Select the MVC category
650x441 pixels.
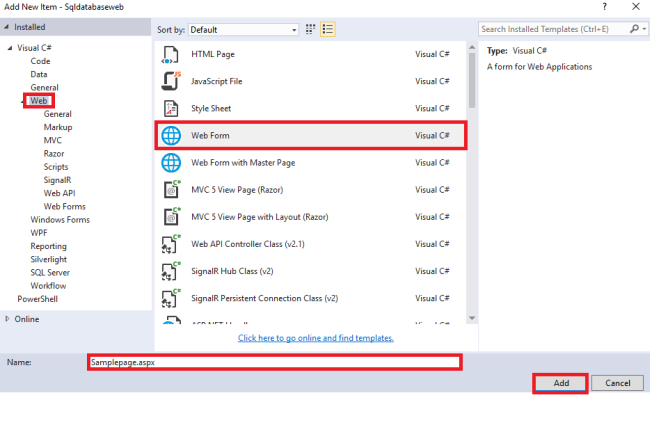(53, 141)
